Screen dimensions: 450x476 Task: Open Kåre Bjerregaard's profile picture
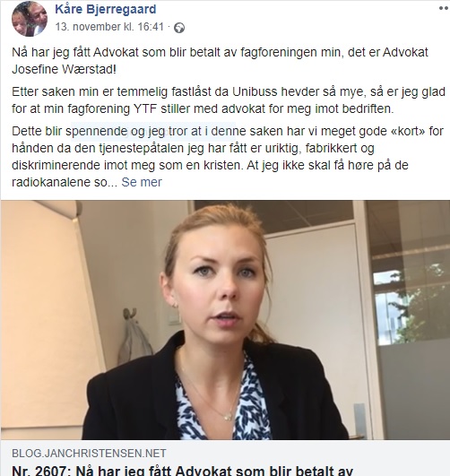30,19
